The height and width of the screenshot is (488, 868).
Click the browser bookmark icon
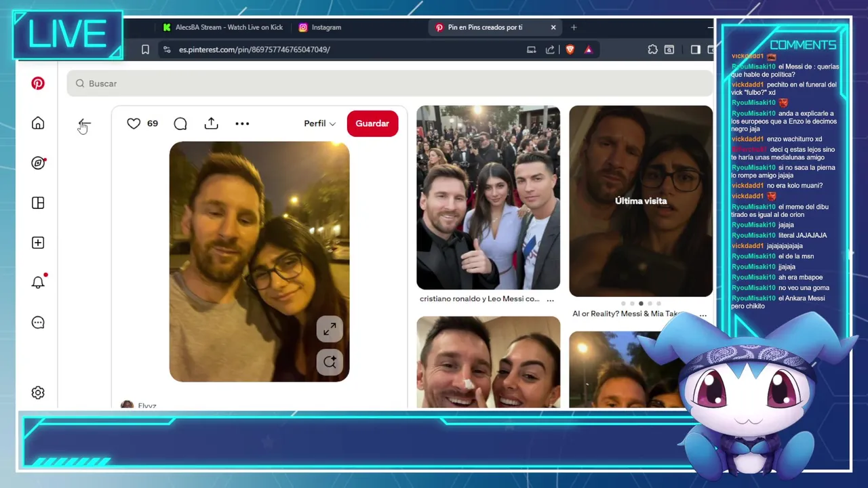tap(145, 49)
